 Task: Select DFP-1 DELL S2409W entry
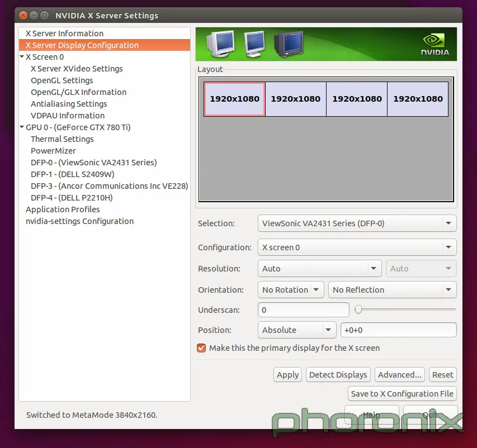(x=72, y=174)
